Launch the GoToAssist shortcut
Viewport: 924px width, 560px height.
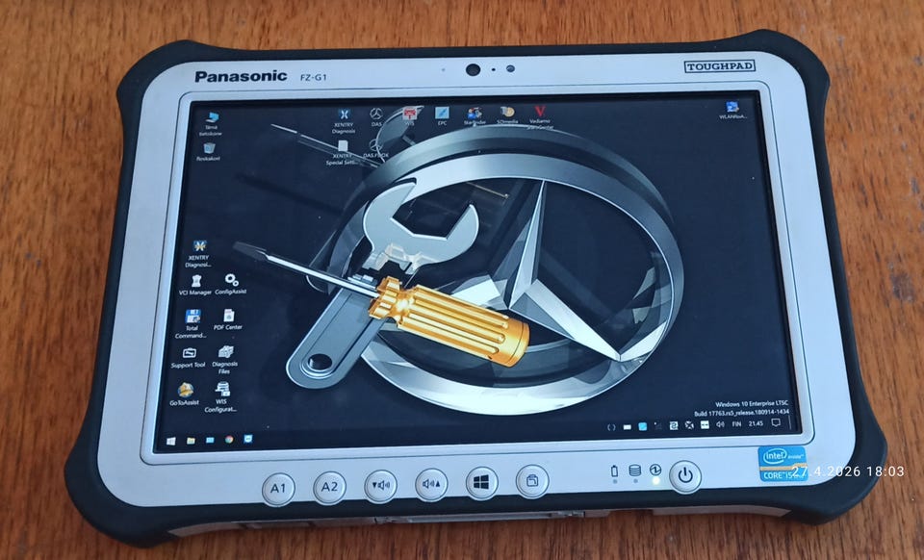click(184, 395)
